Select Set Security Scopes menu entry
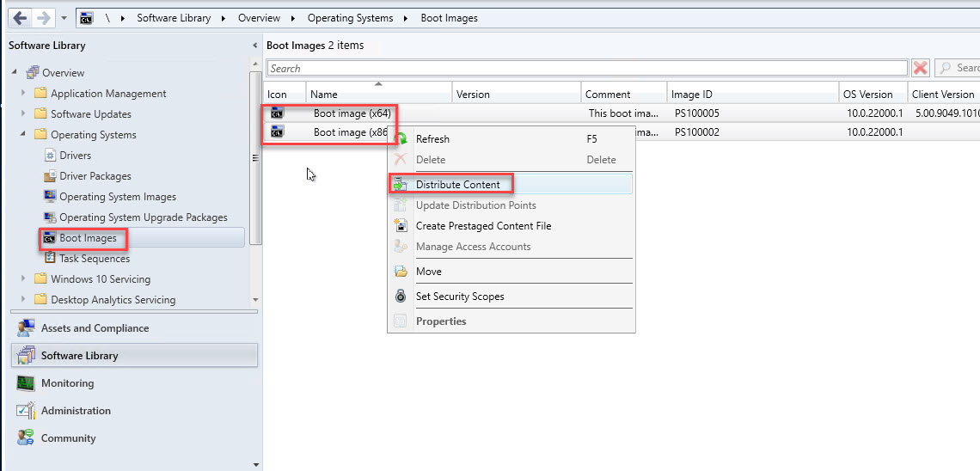980x471 pixels. pos(460,297)
